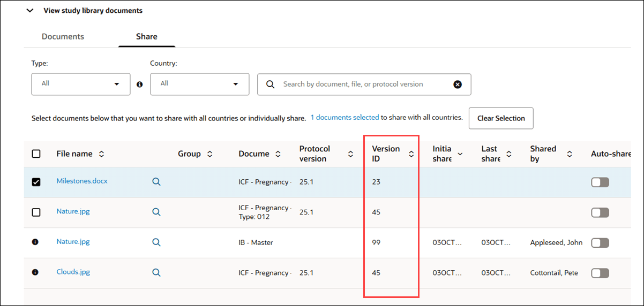The image size is (644, 306).
Task: Click the search magnifier icon in search box
Action: 271,85
